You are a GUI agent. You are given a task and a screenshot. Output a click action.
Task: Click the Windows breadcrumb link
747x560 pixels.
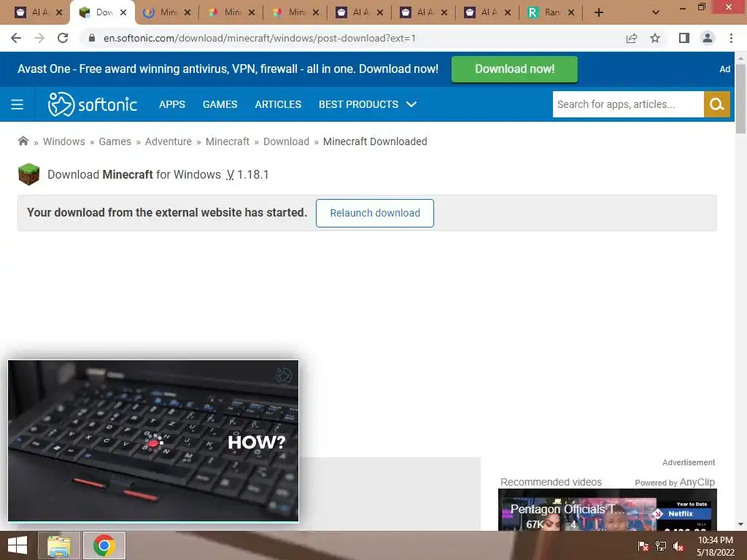click(x=64, y=141)
